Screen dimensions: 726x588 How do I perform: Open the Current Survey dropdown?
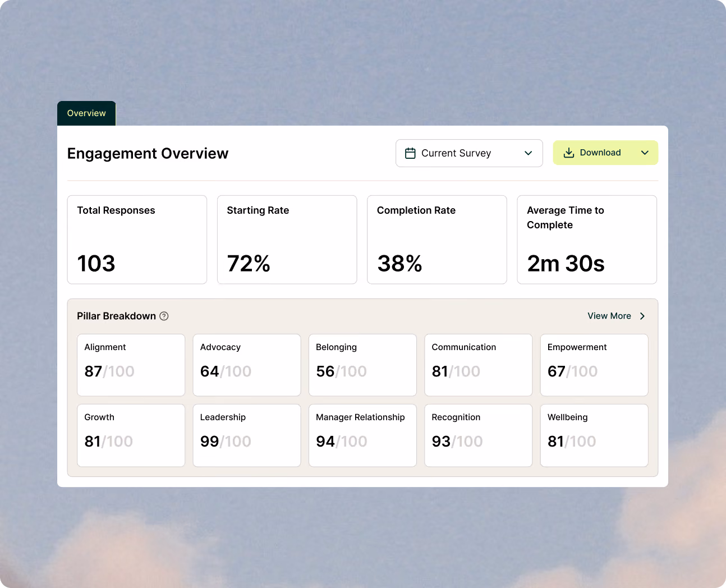[x=469, y=153]
